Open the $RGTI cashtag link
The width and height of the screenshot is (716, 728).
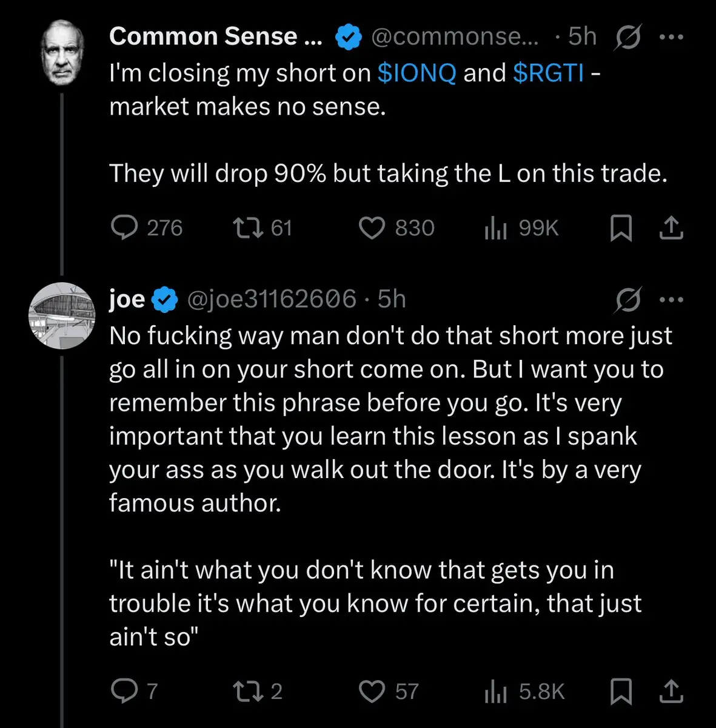[548, 73]
